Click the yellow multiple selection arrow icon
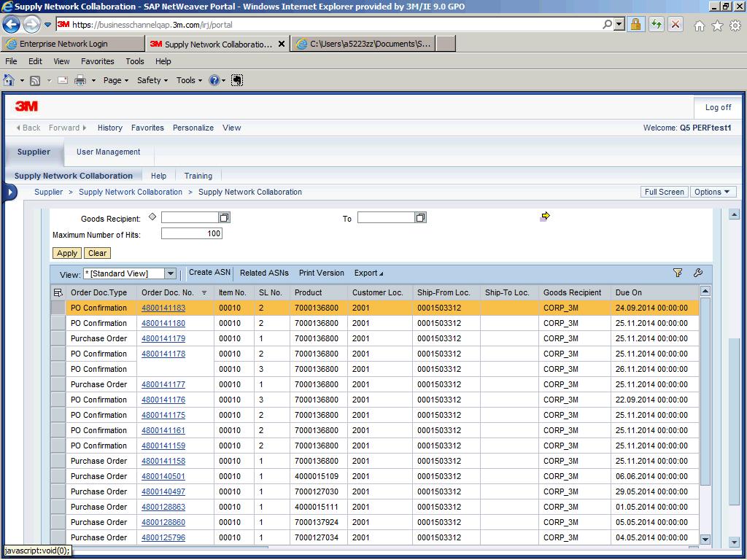 pos(545,216)
